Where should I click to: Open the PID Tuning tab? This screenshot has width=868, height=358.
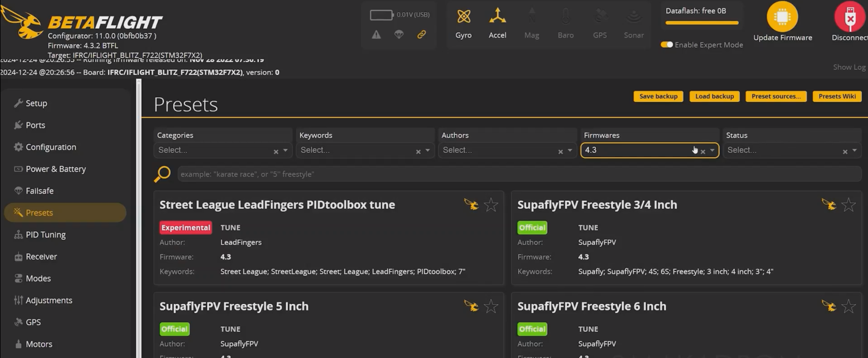46,234
